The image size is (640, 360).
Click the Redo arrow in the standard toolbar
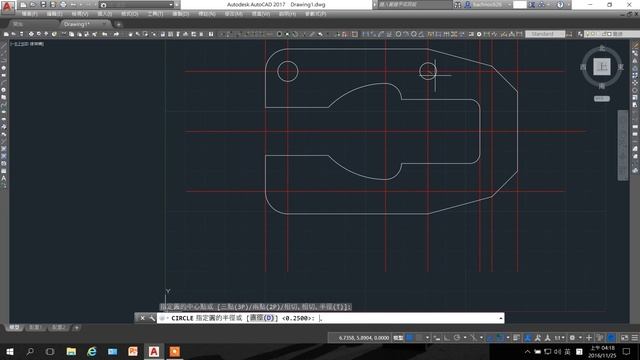[x=116, y=34]
